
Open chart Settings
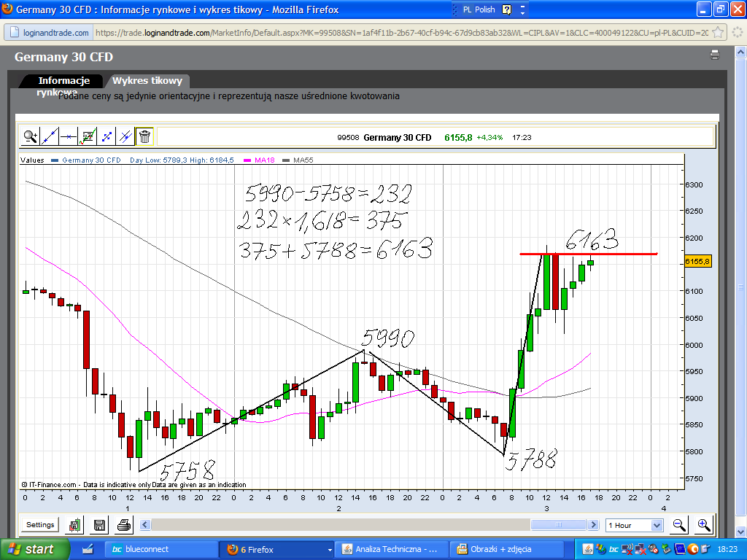click(40, 525)
